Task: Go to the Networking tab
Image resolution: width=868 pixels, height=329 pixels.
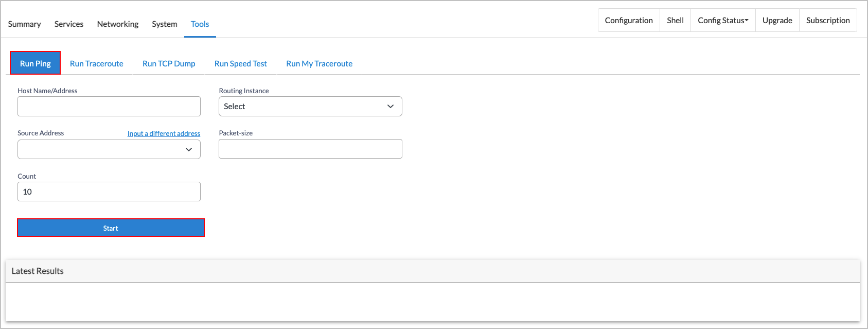Action: click(117, 24)
